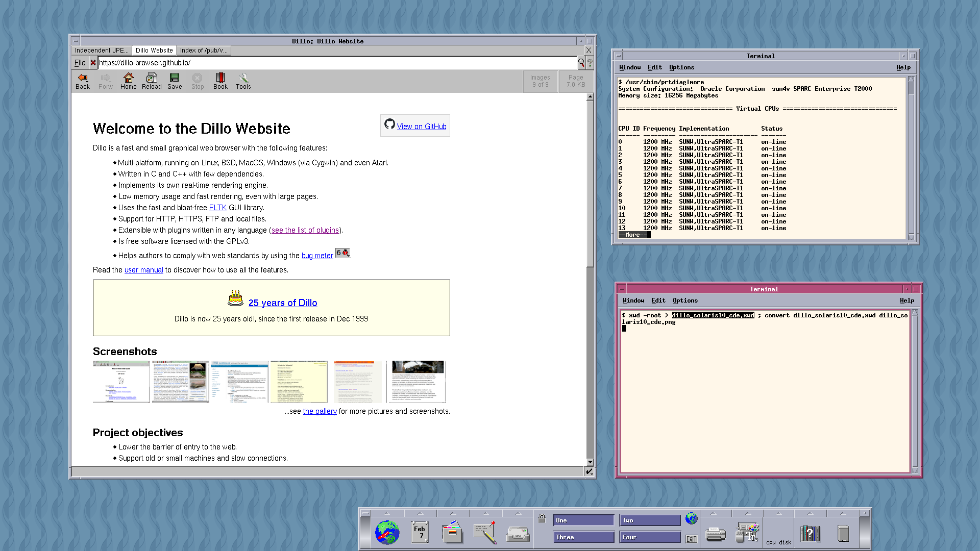Screen dimensions: 980x551
Task: Open the Printer icon on front panel
Action: point(715,534)
